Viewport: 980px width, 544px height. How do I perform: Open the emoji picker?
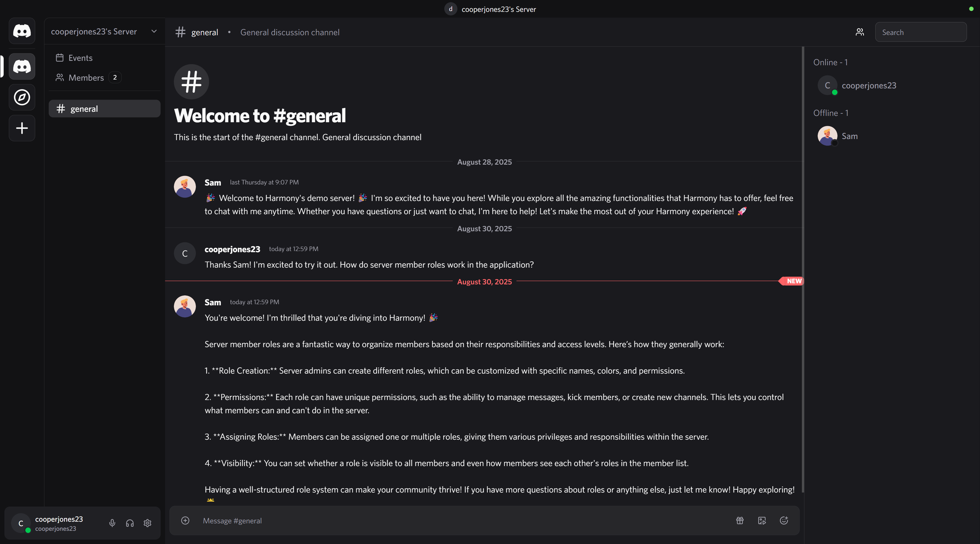point(784,521)
